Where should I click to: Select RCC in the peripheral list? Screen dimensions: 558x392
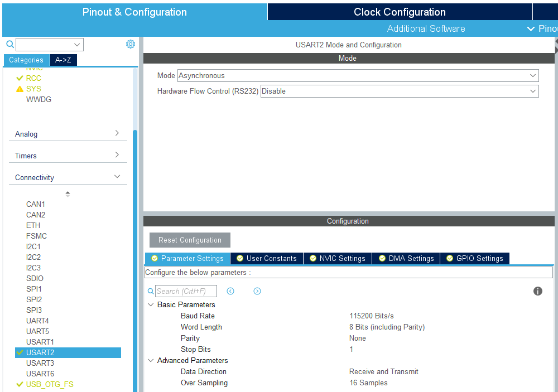tap(33, 78)
